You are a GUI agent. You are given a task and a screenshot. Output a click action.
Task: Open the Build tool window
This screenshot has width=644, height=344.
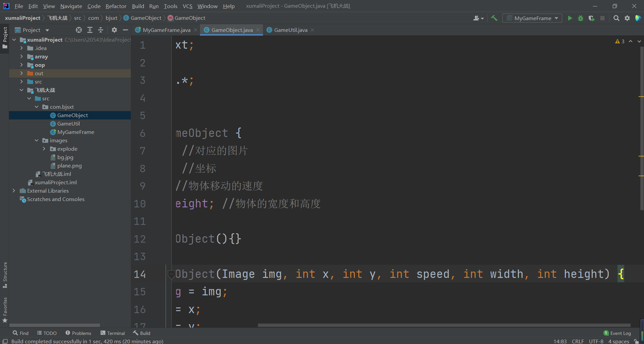[142, 333]
